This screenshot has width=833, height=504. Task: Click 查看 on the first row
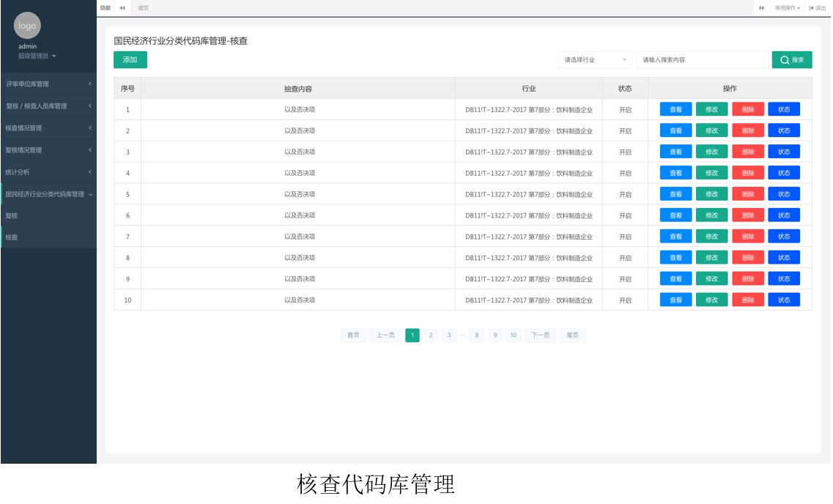tap(675, 109)
